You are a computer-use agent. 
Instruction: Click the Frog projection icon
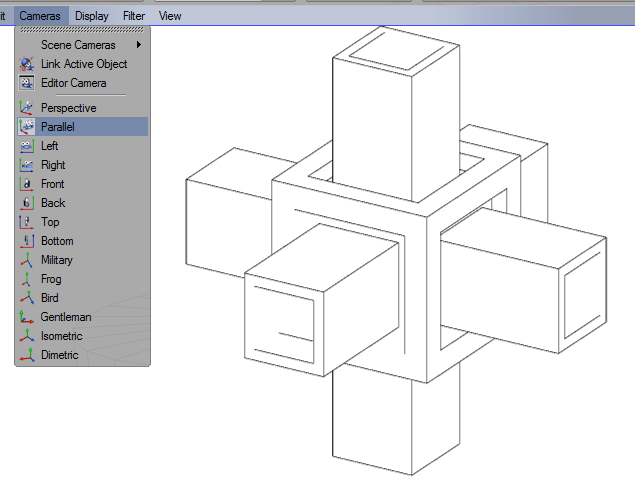tap(27, 279)
